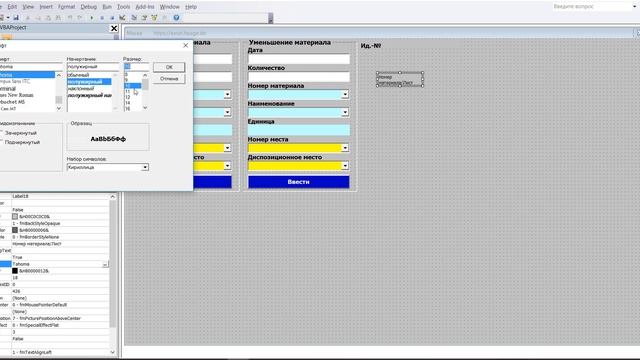Click the Единица light-blue text box

point(298,130)
